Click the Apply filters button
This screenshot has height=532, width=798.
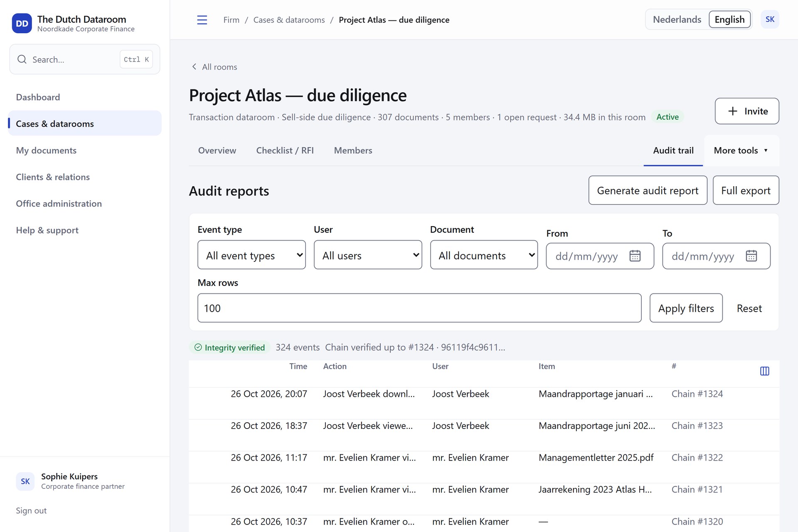(686, 308)
